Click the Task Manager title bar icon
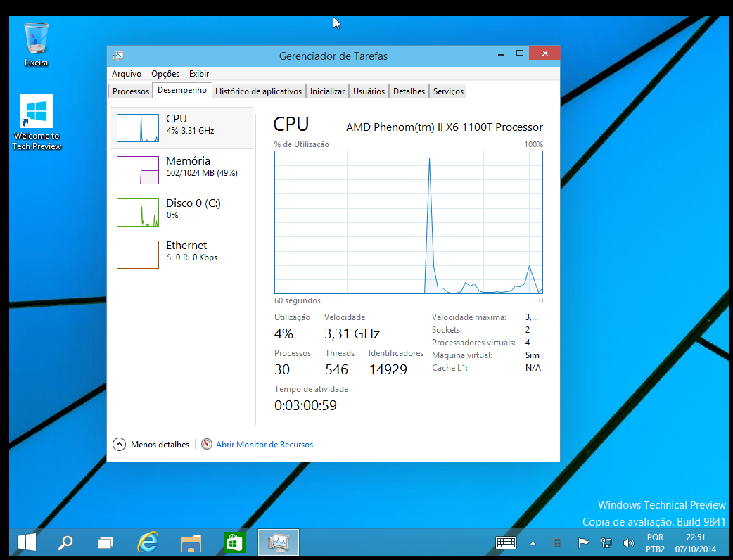 click(x=118, y=56)
